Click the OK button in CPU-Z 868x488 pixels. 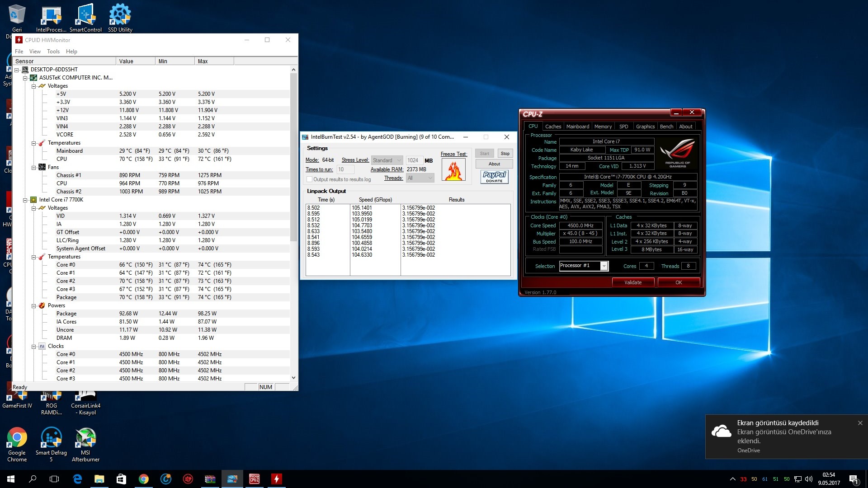pyautogui.click(x=679, y=282)
